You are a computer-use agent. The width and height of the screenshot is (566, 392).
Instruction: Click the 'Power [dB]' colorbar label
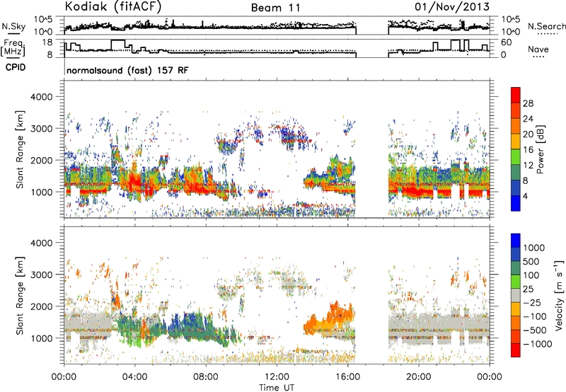pyautogui.click(x=541, y=149)
